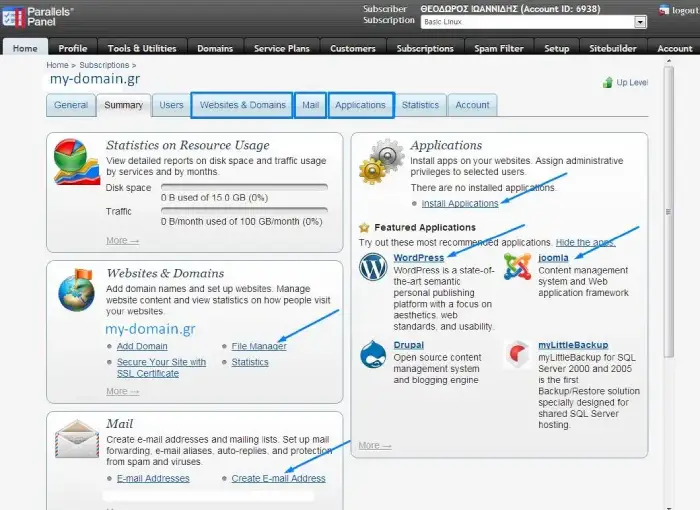
Task: Click the Drupal logo icon
Action: point(373,354)
